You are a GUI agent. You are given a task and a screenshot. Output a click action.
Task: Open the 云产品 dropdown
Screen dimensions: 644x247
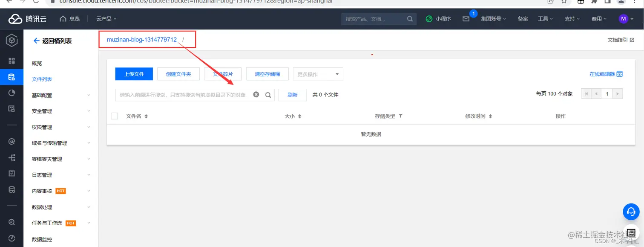[105, 18]
